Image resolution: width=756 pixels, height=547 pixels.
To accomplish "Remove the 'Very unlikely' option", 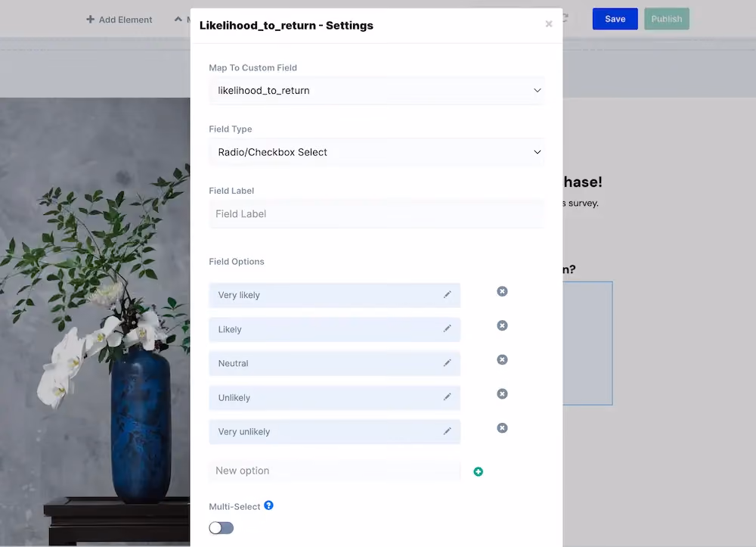I will (x=503, y=428).
